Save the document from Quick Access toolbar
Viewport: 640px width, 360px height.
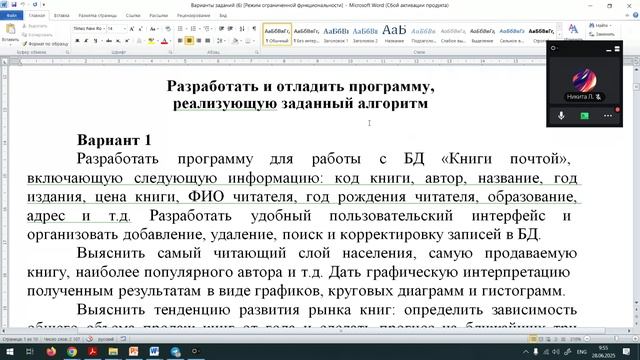(x=14, y=5)
